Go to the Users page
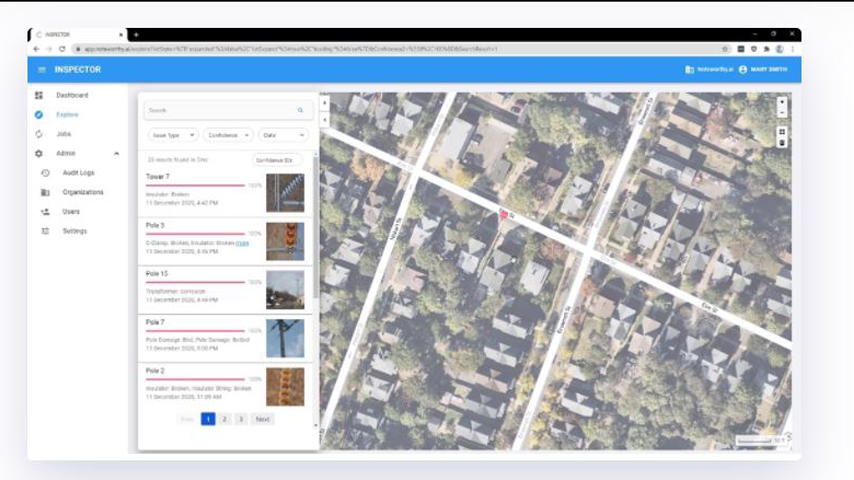 [x=71, y=212]
